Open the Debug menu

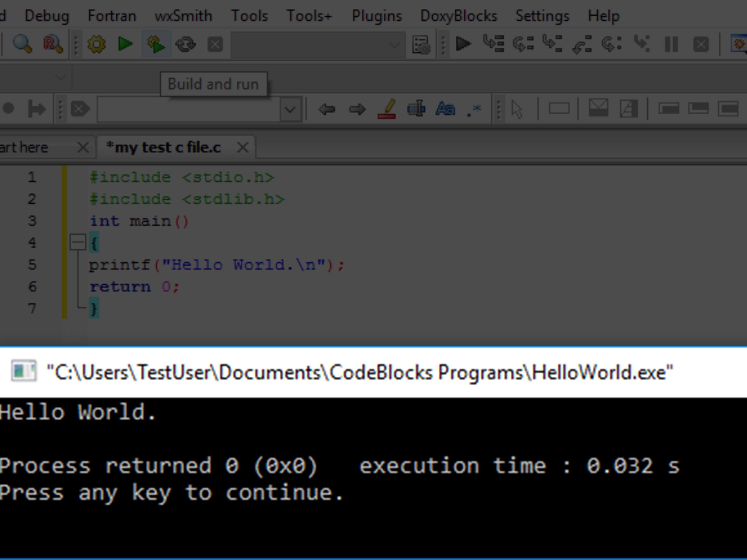(47, 16)
